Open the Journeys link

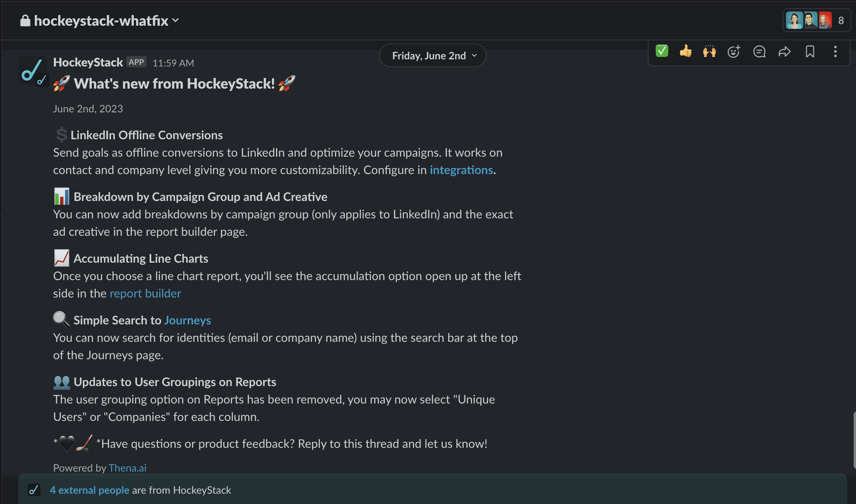tap(188, 320)
